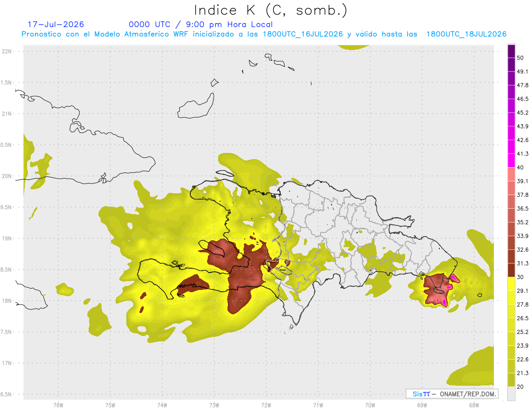Viewport: 532px width, 411px height.
Task: Click the colorbar label "36.5"
Action: pos(523,208)
